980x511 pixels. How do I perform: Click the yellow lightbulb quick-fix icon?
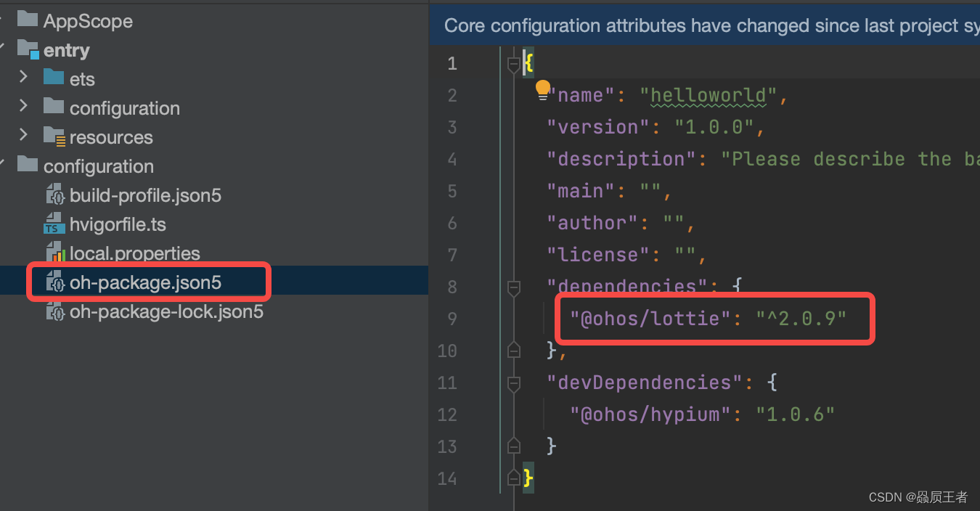tap(543, 89)
